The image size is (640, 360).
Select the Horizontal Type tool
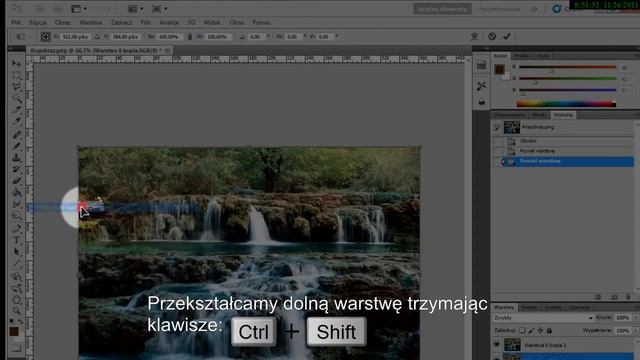click(16, 240)
